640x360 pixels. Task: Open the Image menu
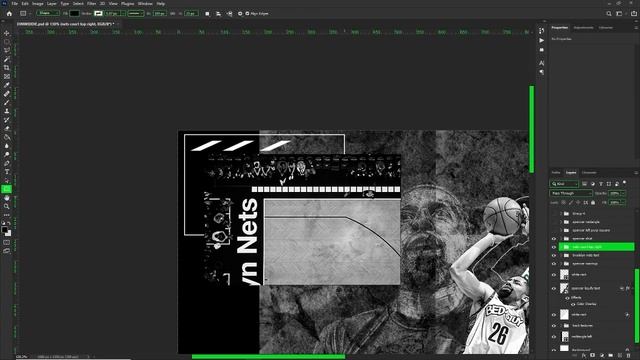pos(38,4)
